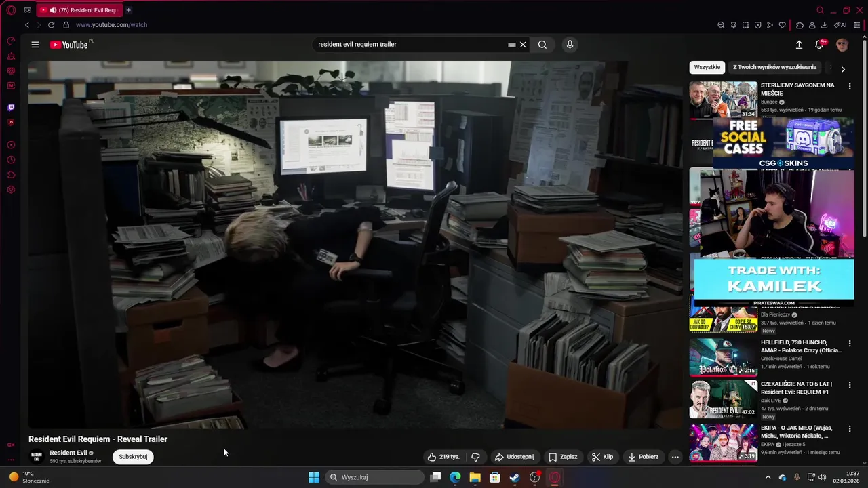The width and height of the screenshot is (868, 488).
Task: Open the browser profile icon in toolbar
Action: tap(812, 25)
